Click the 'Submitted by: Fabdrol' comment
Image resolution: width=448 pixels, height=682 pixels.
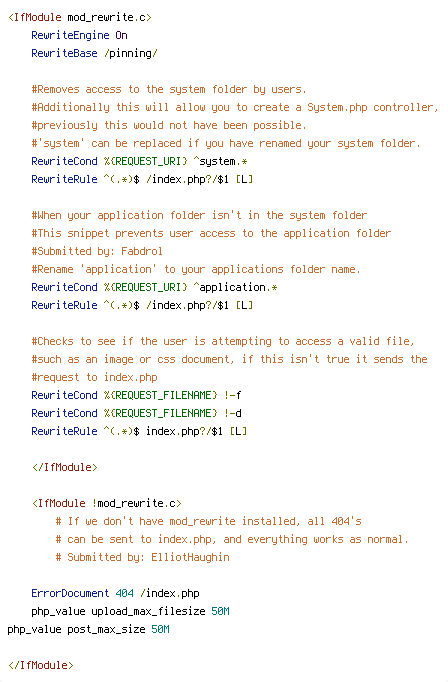pos(97,251)
